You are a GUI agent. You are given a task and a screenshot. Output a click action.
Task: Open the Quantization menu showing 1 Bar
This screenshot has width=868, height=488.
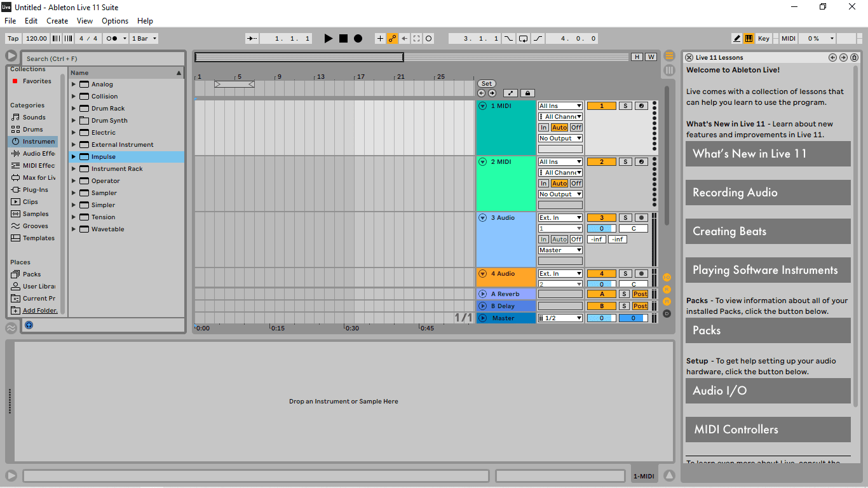[144, 39]
